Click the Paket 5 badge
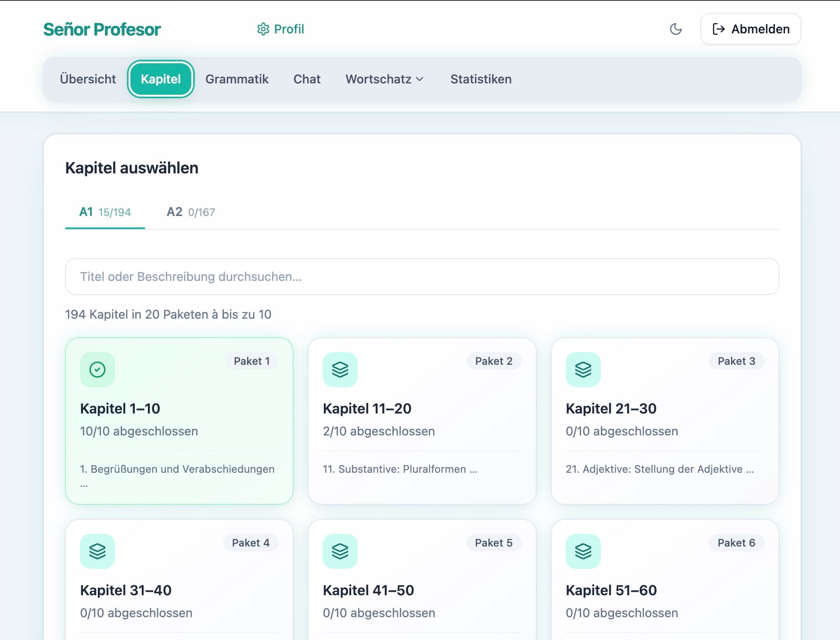This screenshot has height=640, width=840. click(x=494, y=543)
